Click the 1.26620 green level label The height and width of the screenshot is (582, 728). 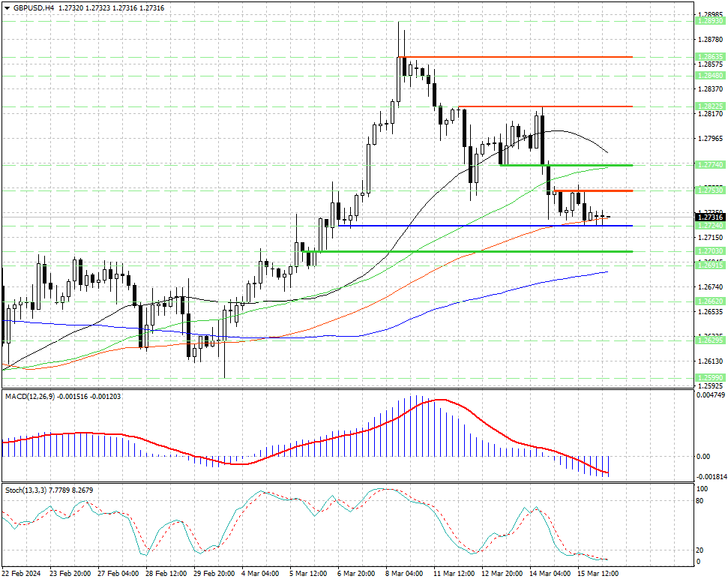pos(710,301)
